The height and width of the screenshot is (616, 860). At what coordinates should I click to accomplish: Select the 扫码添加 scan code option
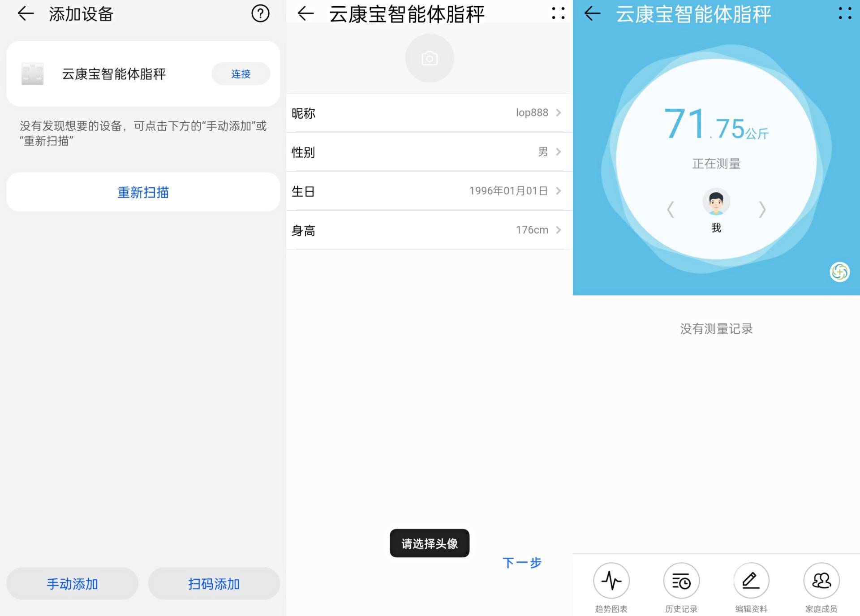tap(214, 584)
